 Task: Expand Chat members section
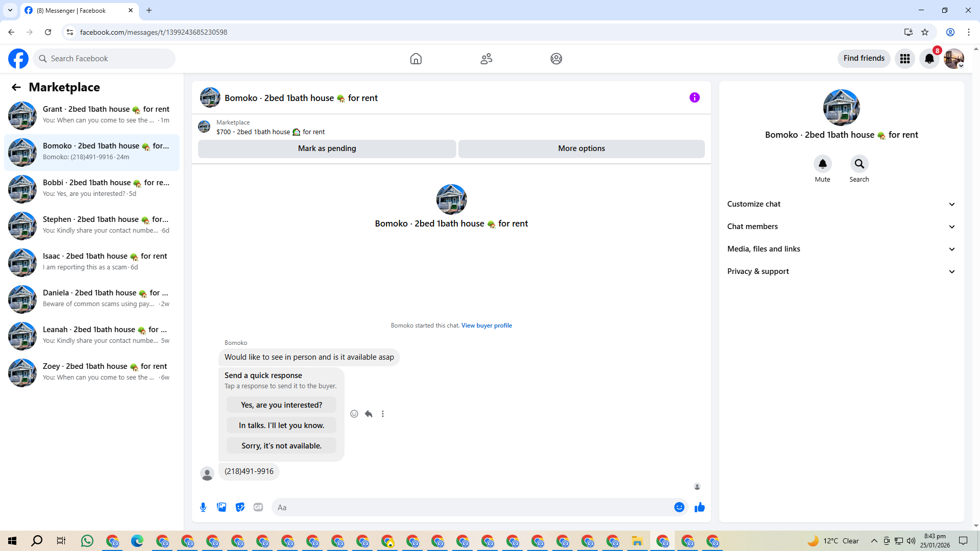pyautogui.click(x=841, y=227)
